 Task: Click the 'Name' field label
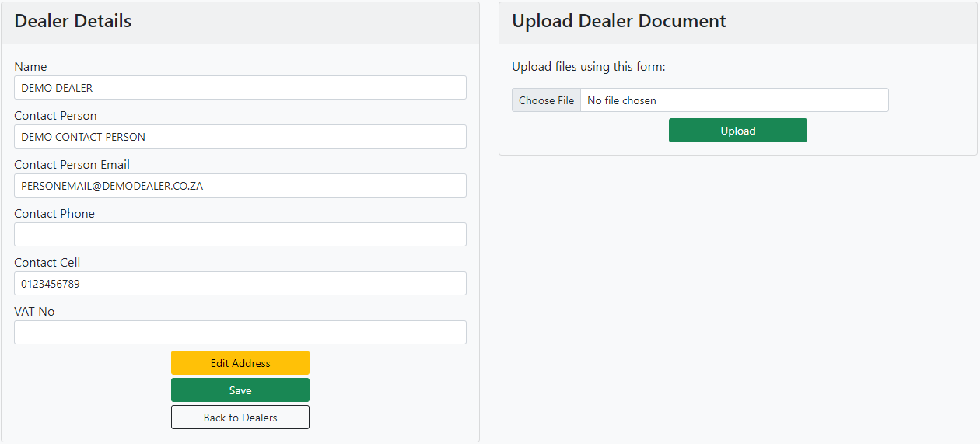click(30, 67)
